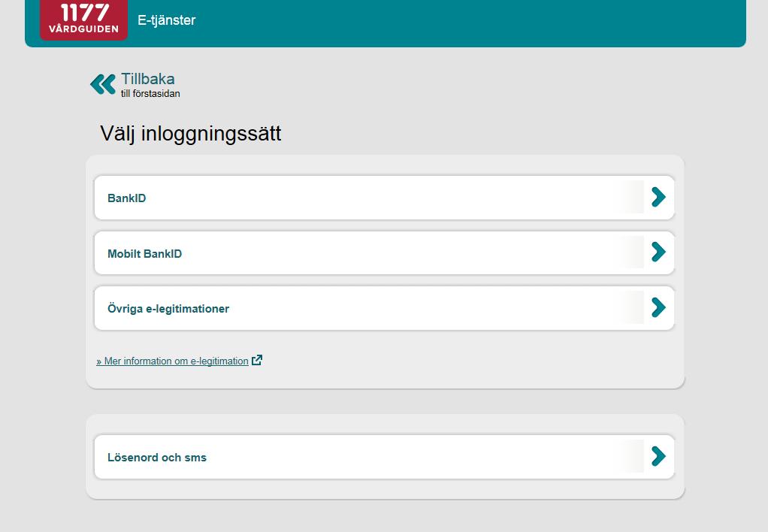This screenshot has width=768, height=532.
Task: Open the external-link icon beside e-legitimation info
Action: point(257,361)
